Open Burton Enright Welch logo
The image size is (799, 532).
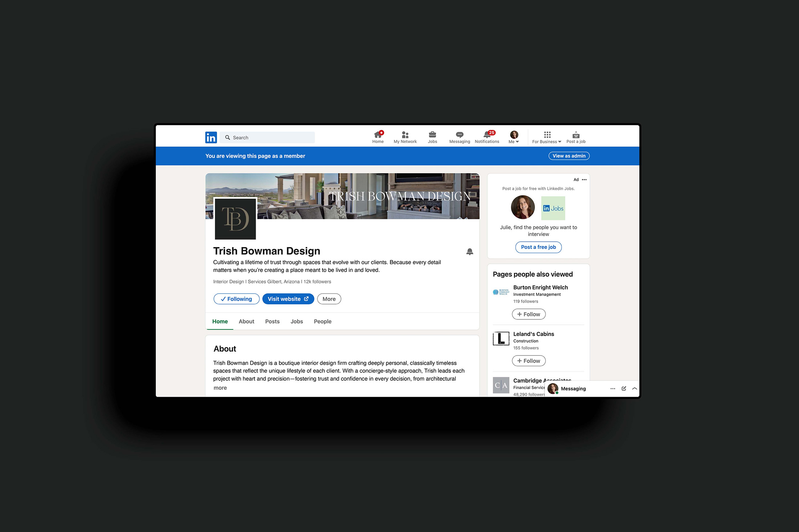point(501,292)
